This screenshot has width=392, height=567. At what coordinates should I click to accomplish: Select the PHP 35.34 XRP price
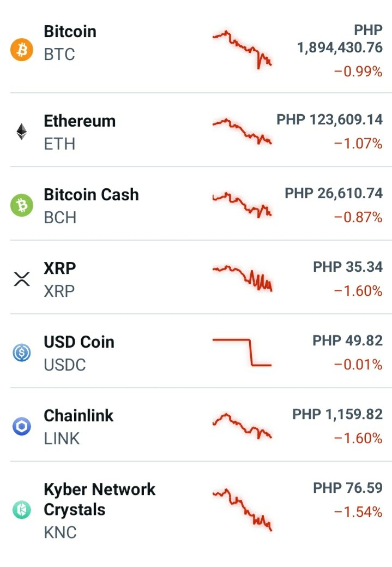click(347, 267)
